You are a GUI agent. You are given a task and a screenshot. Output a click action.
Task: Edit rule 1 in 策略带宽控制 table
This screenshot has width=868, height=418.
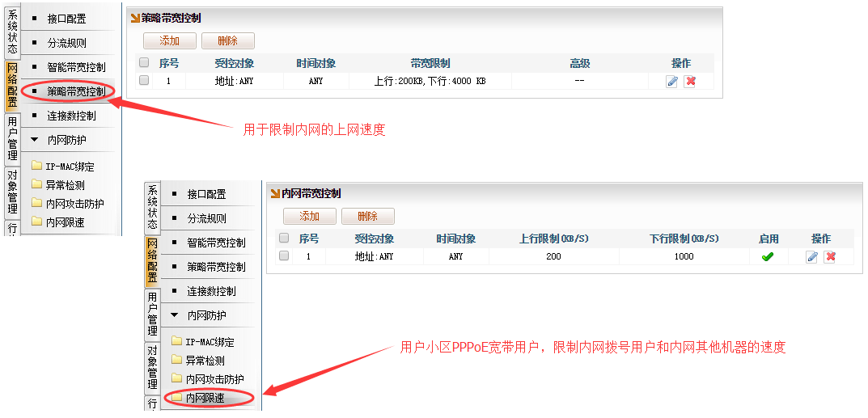click(x=672, y=82)
